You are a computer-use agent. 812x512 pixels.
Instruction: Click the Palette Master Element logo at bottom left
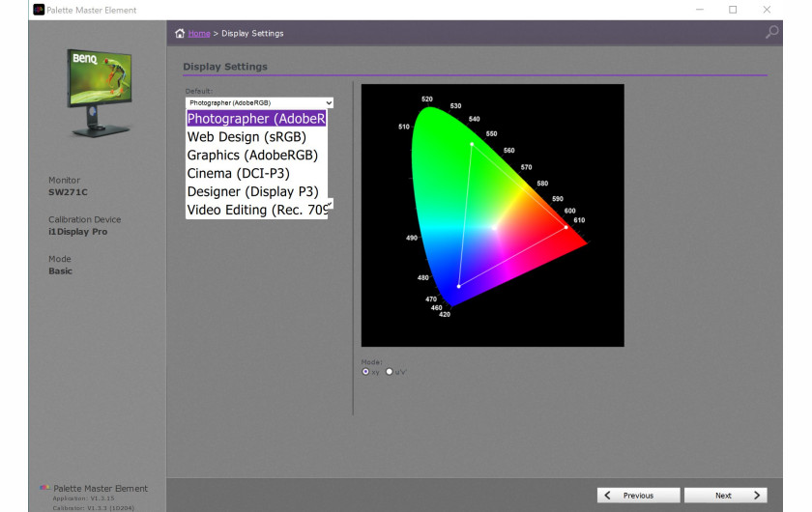click(45, 488)
